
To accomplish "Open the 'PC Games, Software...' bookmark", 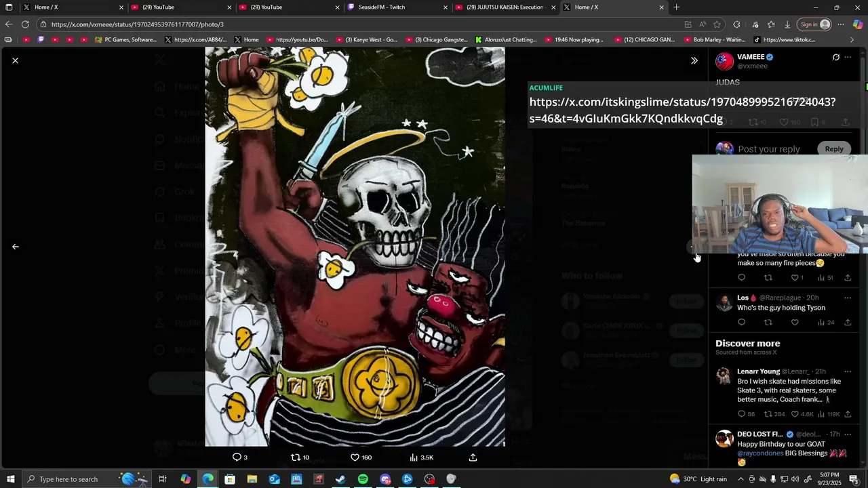I will coord(125,40).
